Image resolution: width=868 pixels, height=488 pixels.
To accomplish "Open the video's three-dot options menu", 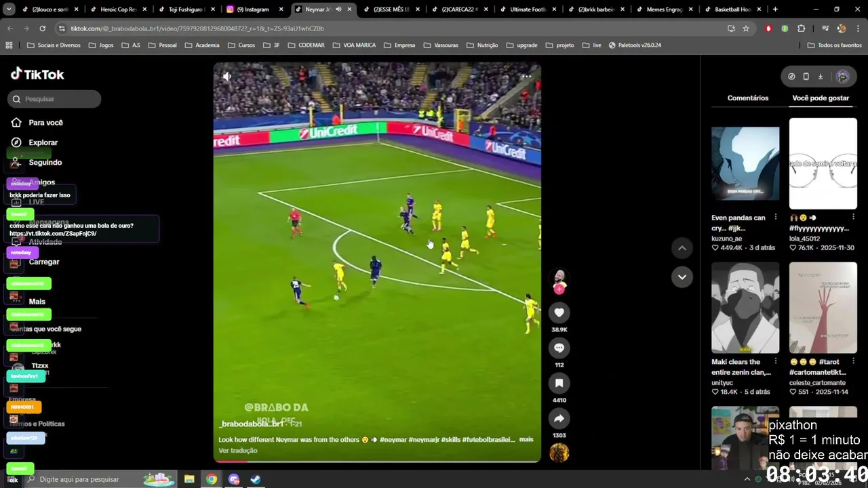I will [526, 77].
